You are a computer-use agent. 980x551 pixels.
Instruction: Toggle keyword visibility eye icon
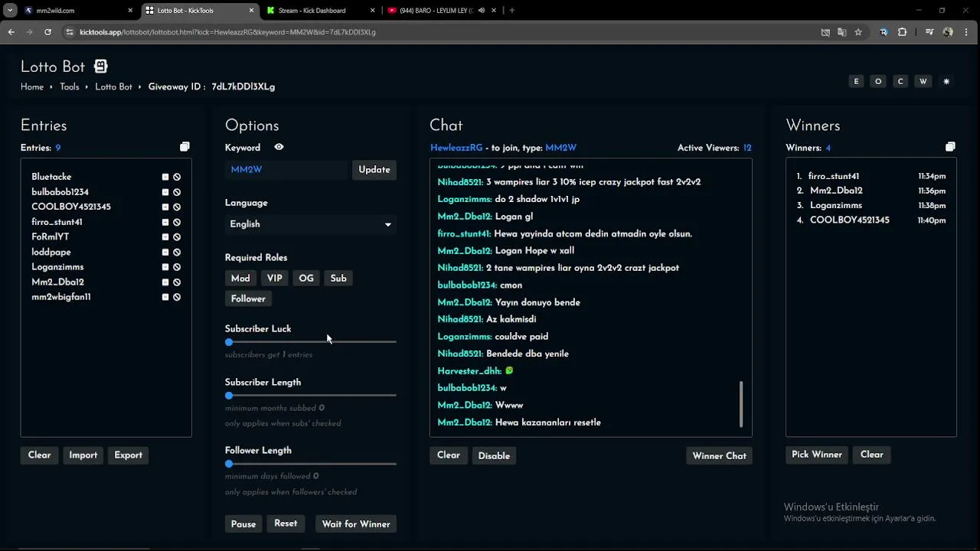(279, 147)
